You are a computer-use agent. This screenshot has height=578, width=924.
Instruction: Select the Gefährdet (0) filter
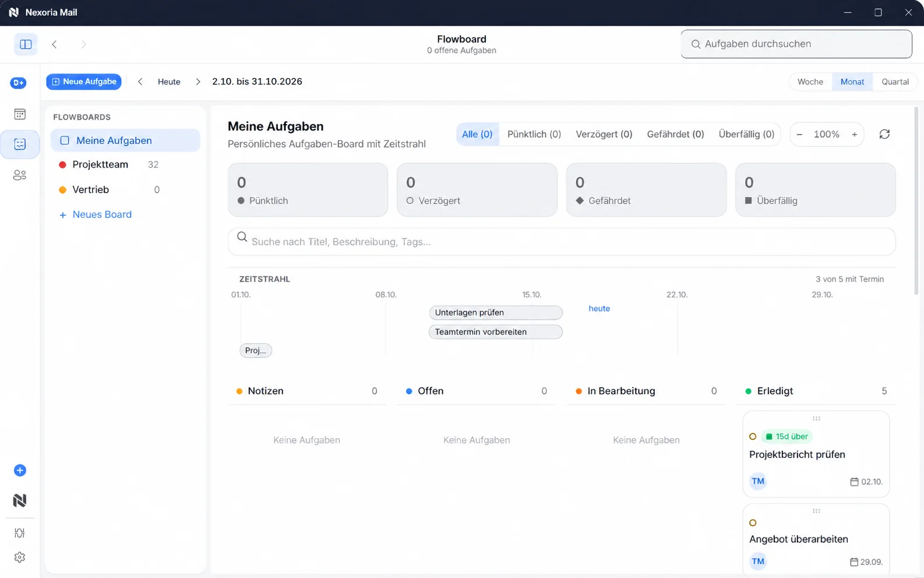pos(675,134)
